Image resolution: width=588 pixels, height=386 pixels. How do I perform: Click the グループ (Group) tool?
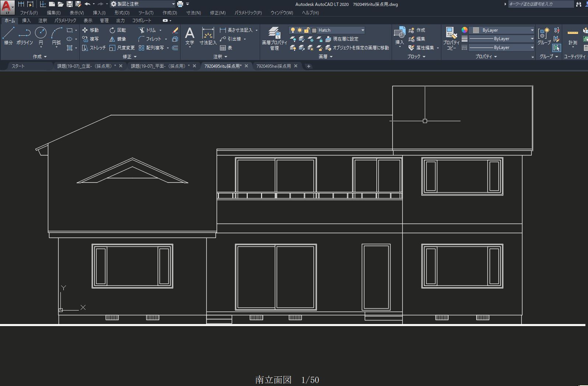544,36
